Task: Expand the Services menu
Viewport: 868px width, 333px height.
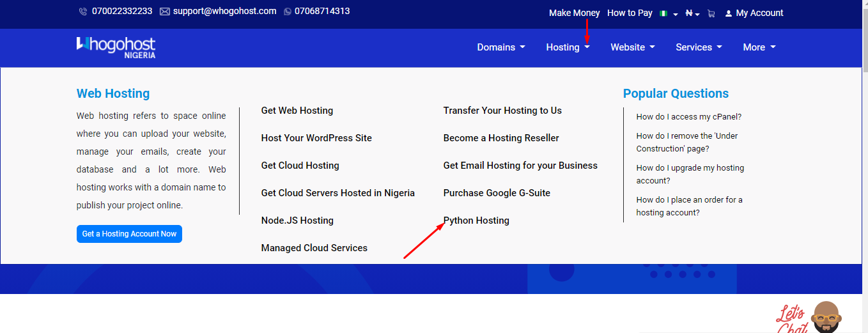Action: click(699, 47)
